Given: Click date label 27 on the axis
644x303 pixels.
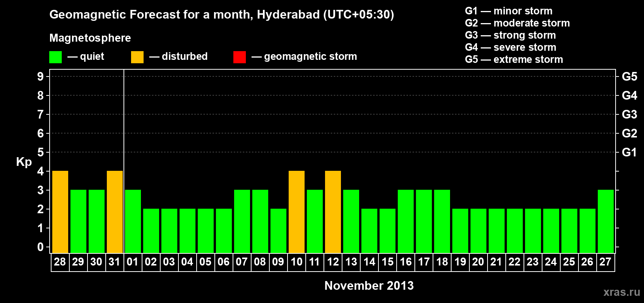Looking at the screenshot, I should pos(605,262).
